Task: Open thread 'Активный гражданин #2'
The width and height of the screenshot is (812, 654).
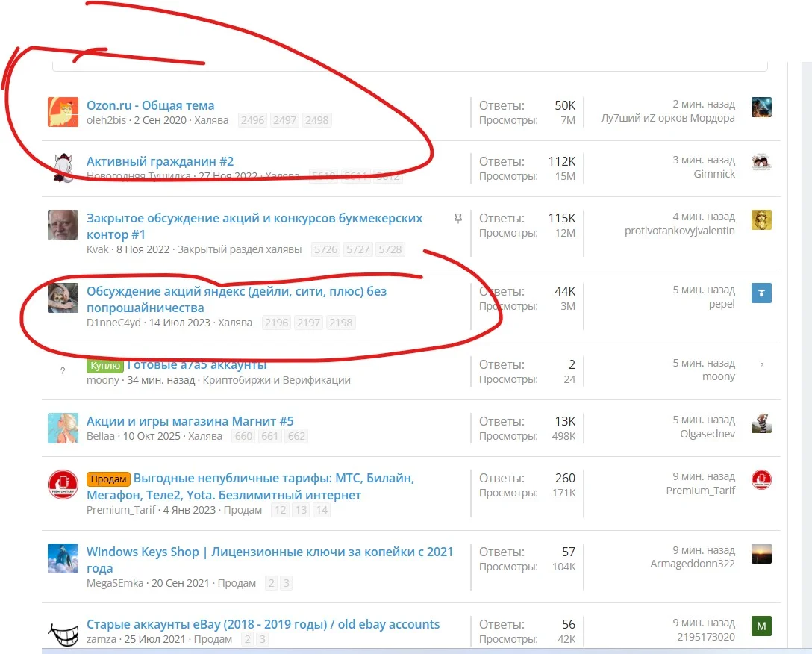Action: (160, 161)
